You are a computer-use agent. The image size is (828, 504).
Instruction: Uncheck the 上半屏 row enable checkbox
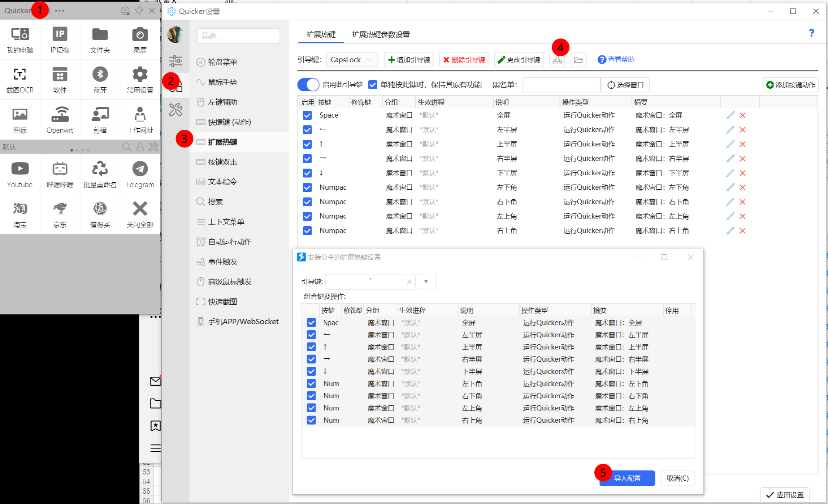coord(307,144)
